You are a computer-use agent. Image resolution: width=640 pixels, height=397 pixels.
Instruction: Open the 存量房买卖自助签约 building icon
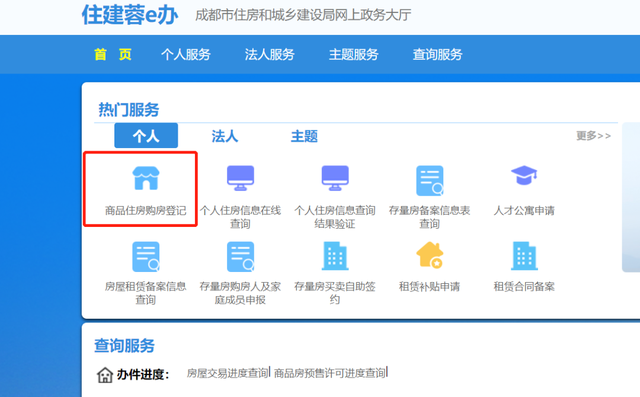[335, 256]
